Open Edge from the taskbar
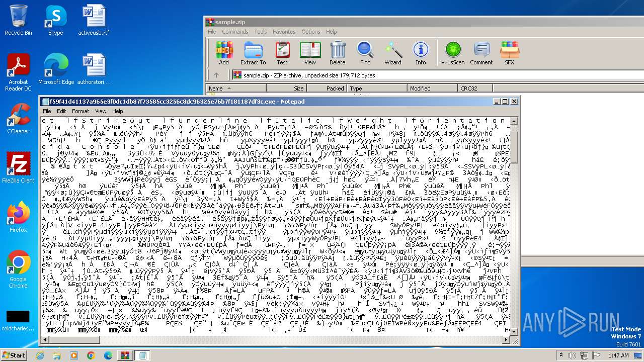Image resolution: width=644 pixels, height=362 pixels. coord(108,355)
